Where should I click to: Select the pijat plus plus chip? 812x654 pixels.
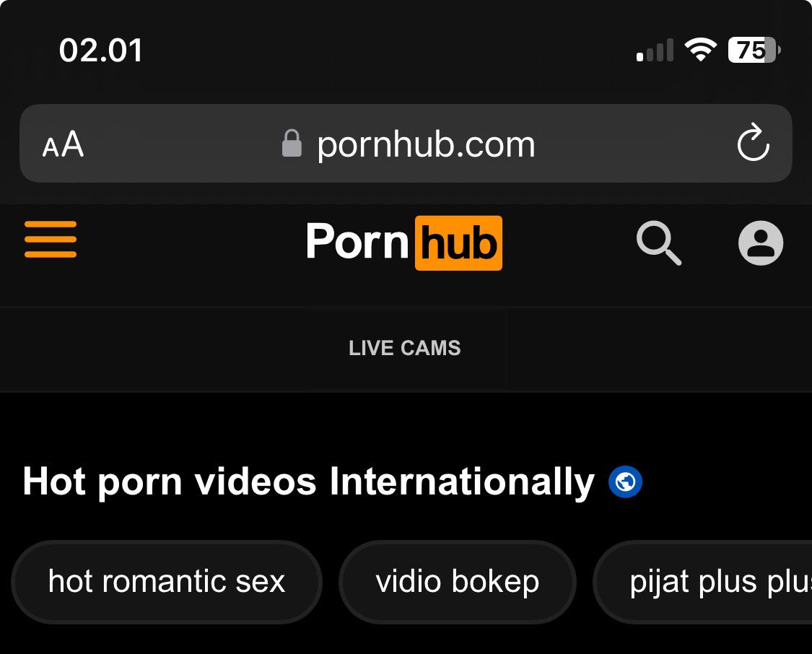coord(702,582)
